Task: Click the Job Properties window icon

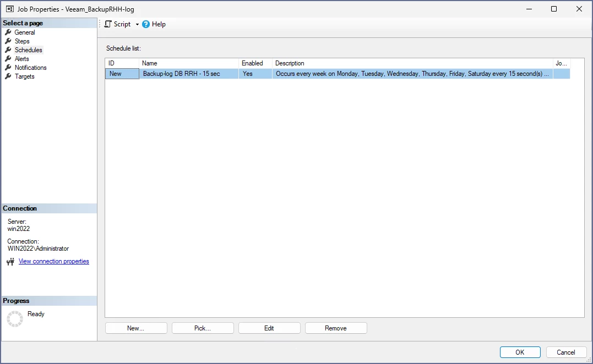Action: pos(10,9)
